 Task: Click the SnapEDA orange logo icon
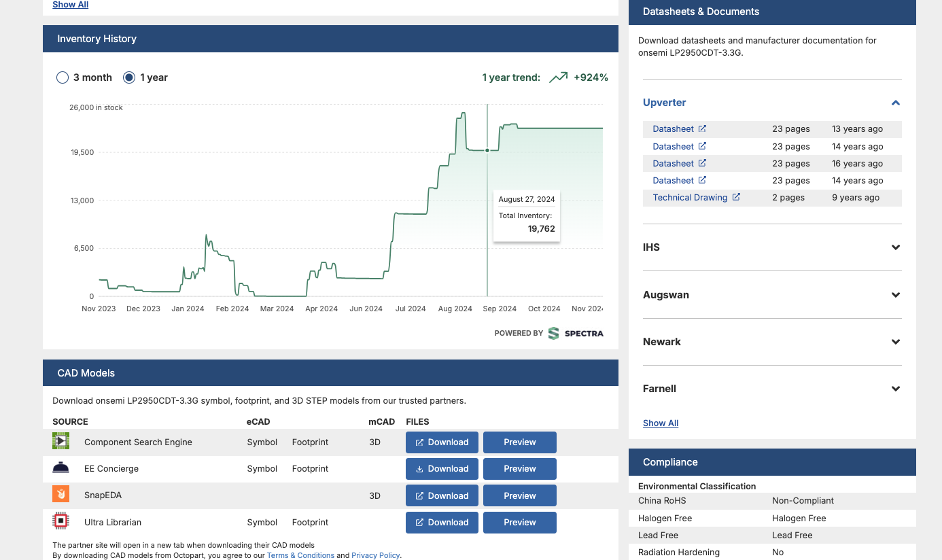pos(60,494)
